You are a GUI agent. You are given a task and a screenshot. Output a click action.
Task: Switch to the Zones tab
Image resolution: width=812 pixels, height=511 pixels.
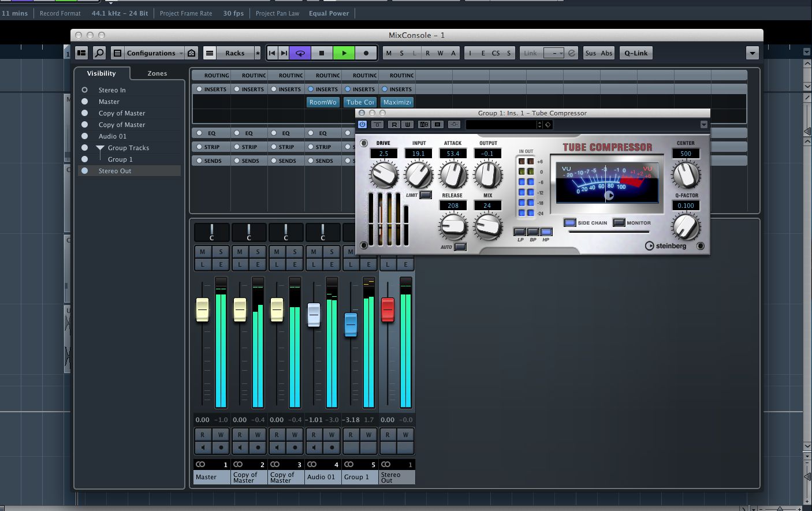(x=157, y=73)
